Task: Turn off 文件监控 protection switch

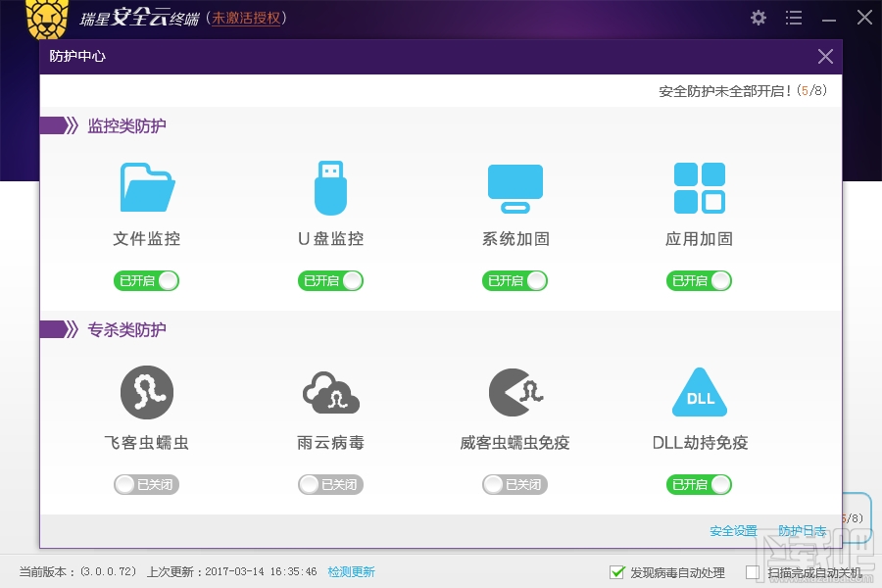Action: pos(146,280)
